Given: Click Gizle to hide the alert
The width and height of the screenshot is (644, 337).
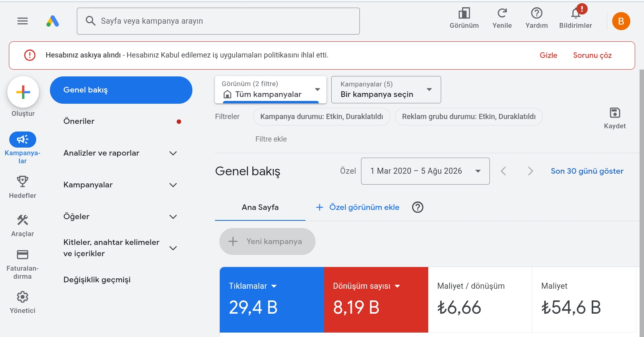Looking at the screenshot, I should pyautogui.click(x=548, y=55).
